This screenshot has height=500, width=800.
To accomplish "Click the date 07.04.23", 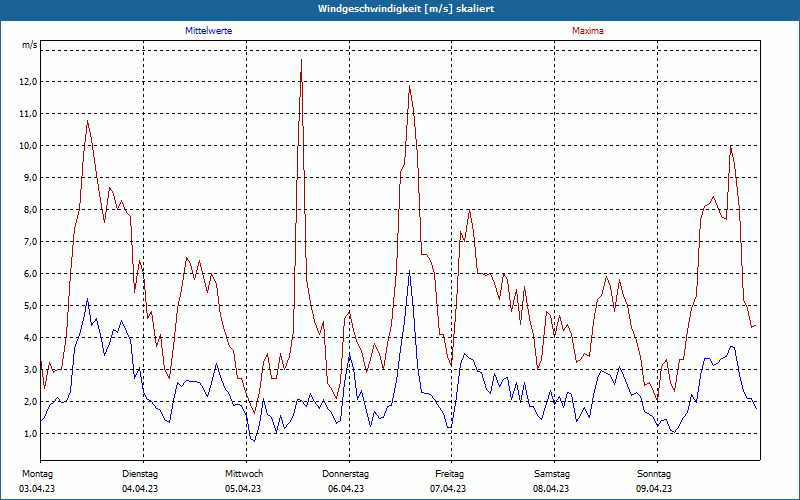I will 448,489.
